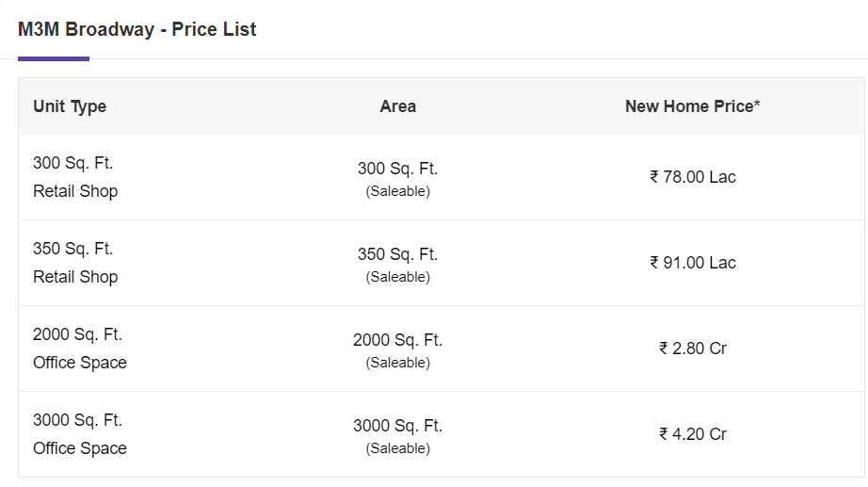The width and height of the screenshot is (868, 487).
Task: Select the Unit Type column header
Action: click(70, 106)
